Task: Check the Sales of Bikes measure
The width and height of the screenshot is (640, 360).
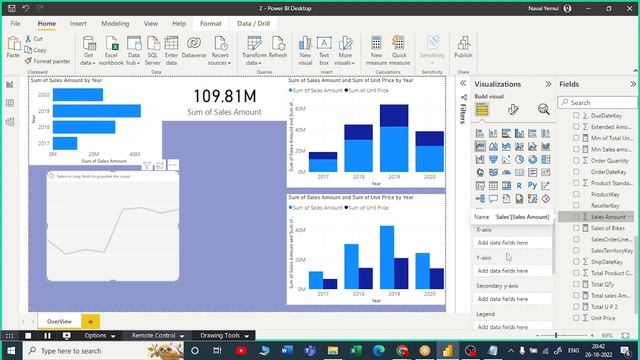Action: coord(576,228)
